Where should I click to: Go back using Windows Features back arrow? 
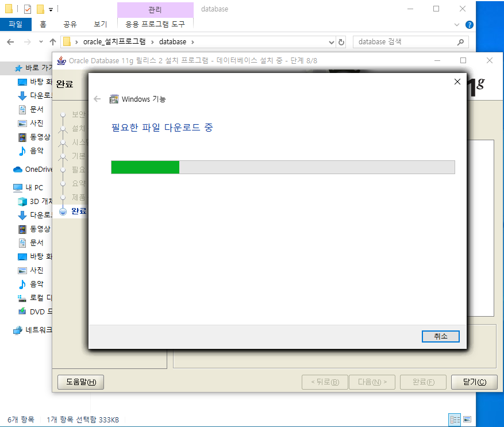coord(97,99)
